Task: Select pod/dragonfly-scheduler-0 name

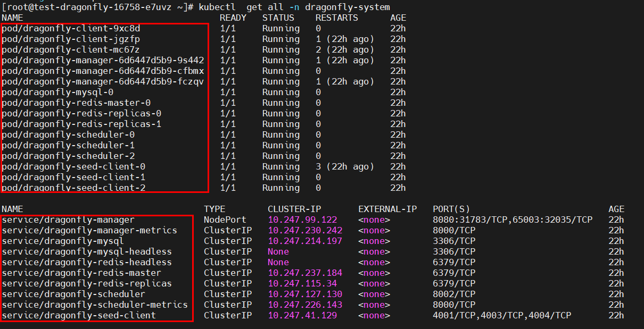Action: pyautogui.click(x=68, y=134)
